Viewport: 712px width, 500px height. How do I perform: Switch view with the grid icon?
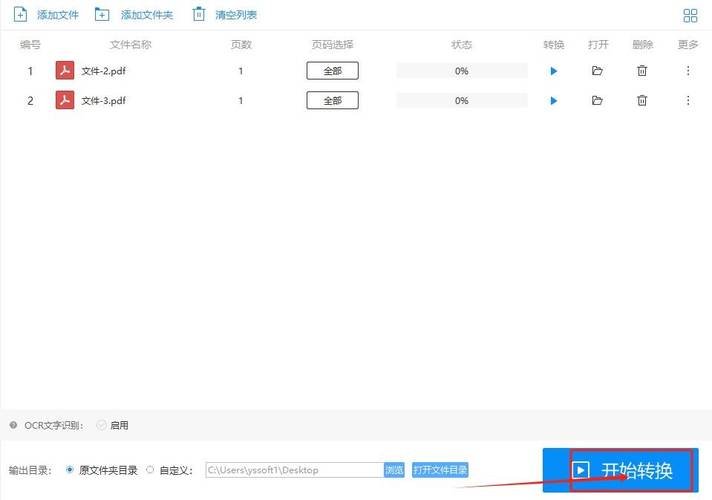point(690,15)
